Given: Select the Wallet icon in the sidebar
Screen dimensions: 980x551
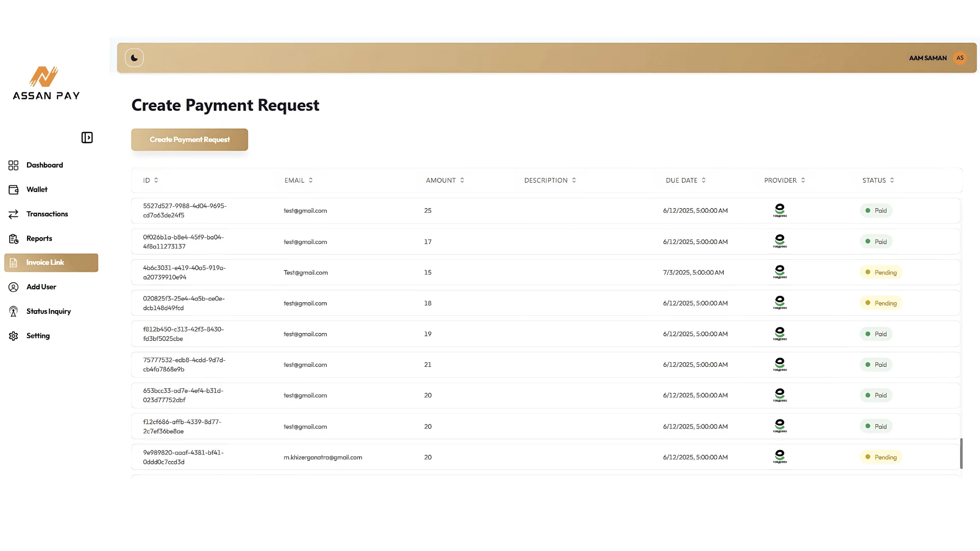Looking at the screenshot, I should (14, 189).
